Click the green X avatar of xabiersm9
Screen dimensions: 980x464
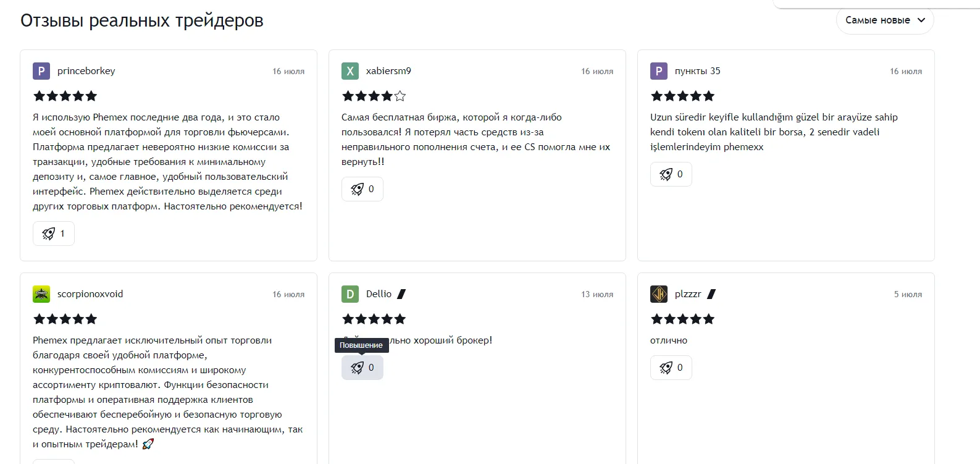click(350, 71)
